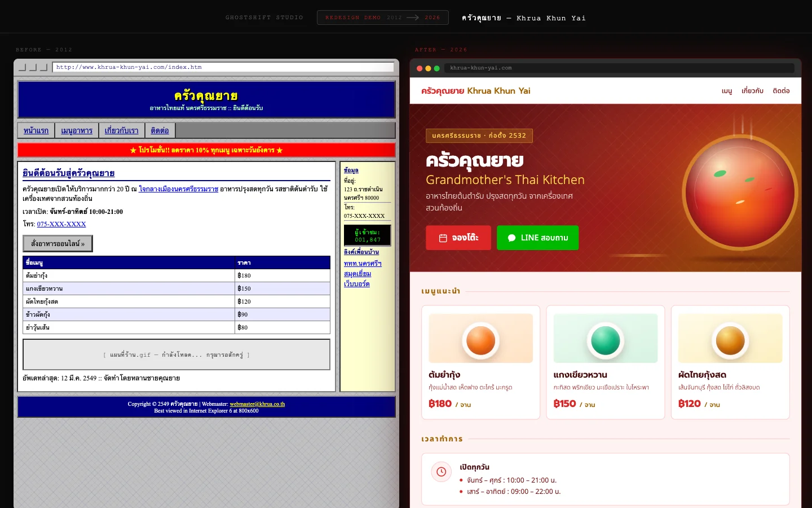Click the ฿80 price cell

click(x=283, y=327)
